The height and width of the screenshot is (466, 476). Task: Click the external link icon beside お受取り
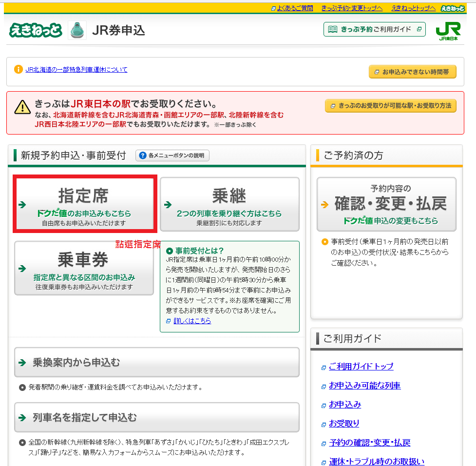(324, 425)
